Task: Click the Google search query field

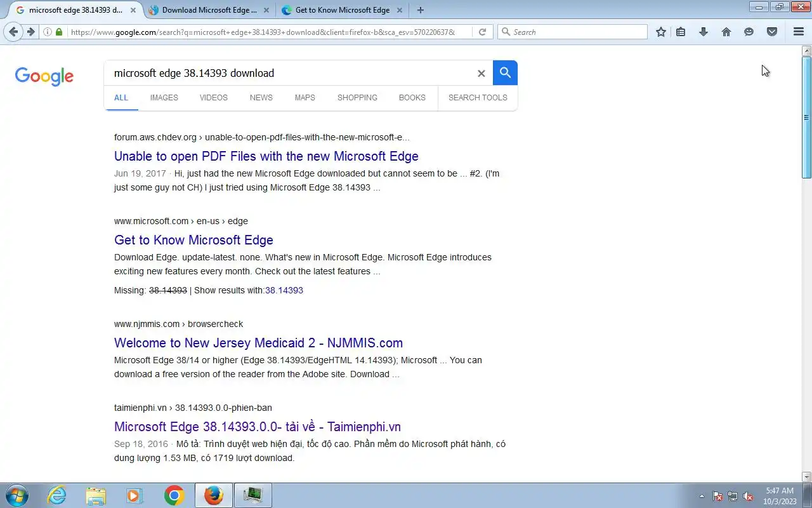Action: [x=292, y=73]
